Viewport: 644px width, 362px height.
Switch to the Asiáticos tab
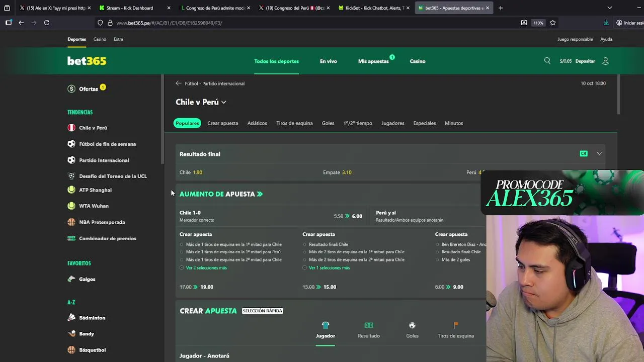[x=257, y=123]
